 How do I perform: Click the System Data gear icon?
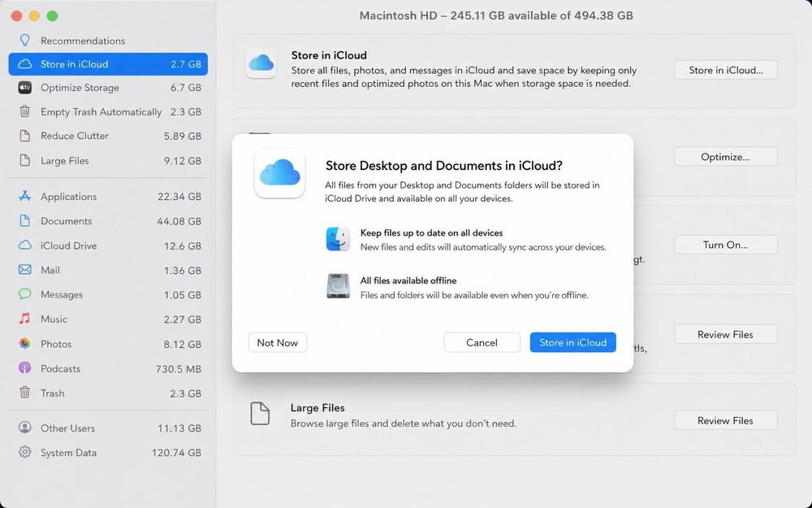pos(25,452)
